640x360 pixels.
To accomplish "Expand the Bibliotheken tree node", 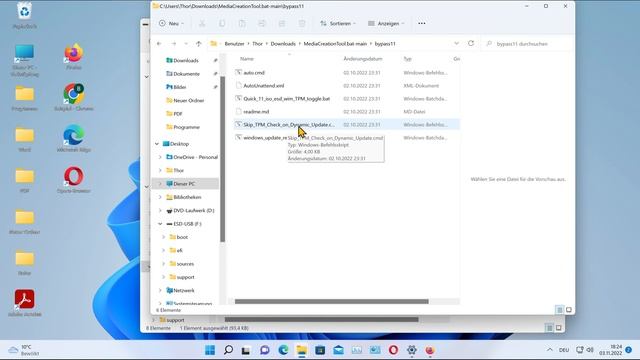I will 160,197.
